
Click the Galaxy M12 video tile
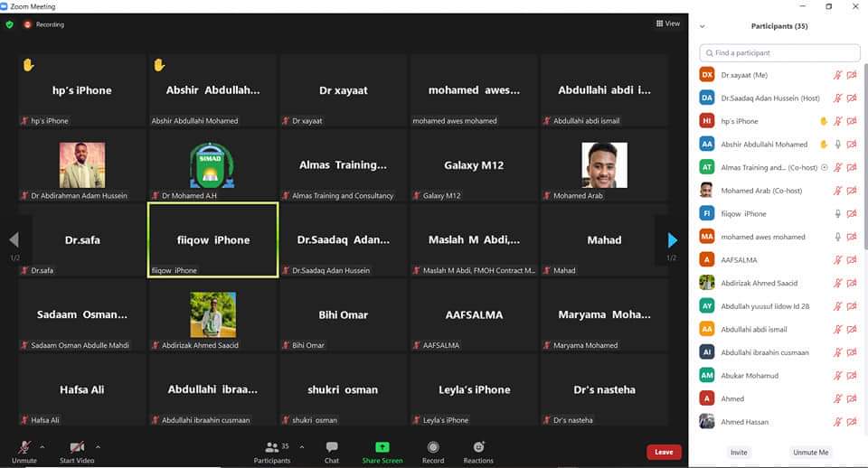(474, 164)
